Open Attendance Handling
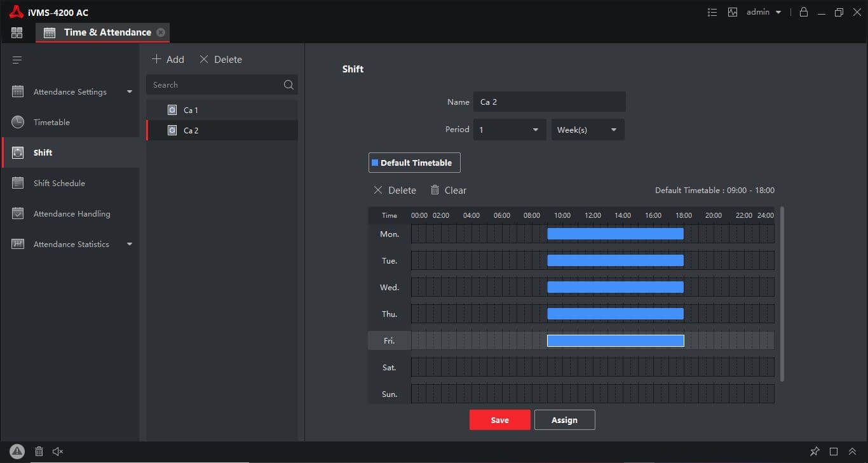 [70, 213]
